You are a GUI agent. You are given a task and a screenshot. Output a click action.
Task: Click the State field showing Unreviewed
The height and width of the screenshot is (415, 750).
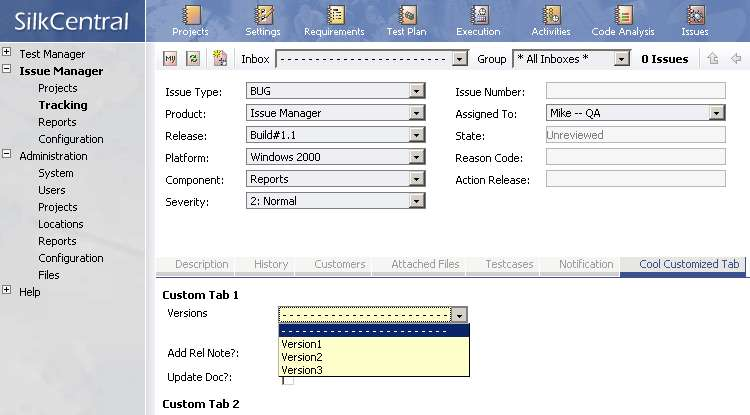pos(636,135)
